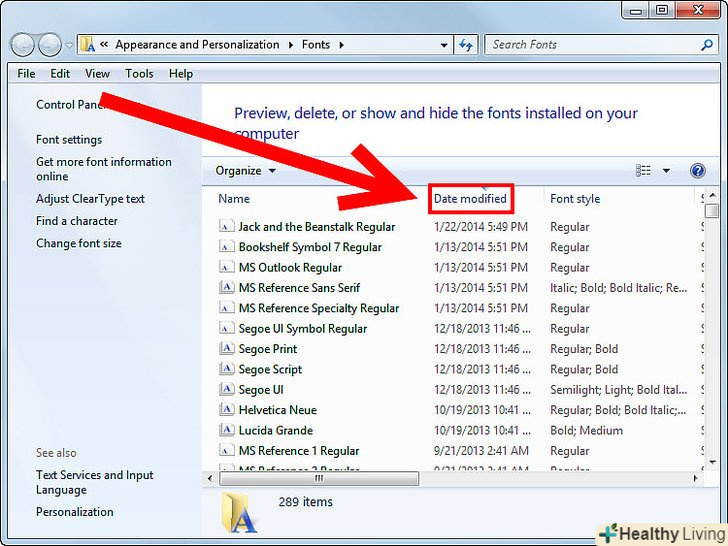
Task: Click the horizontal scrollbar right arrow
Action: (x=696, y=478)
